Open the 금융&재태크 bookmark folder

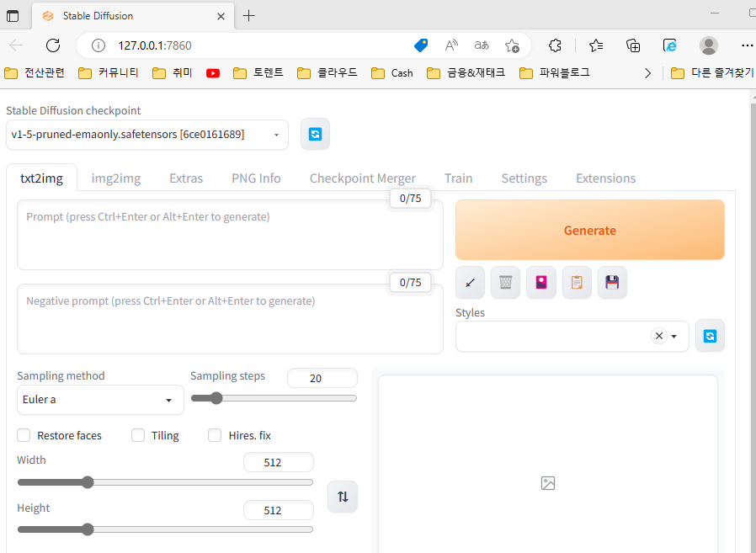(x=466, y=72)
